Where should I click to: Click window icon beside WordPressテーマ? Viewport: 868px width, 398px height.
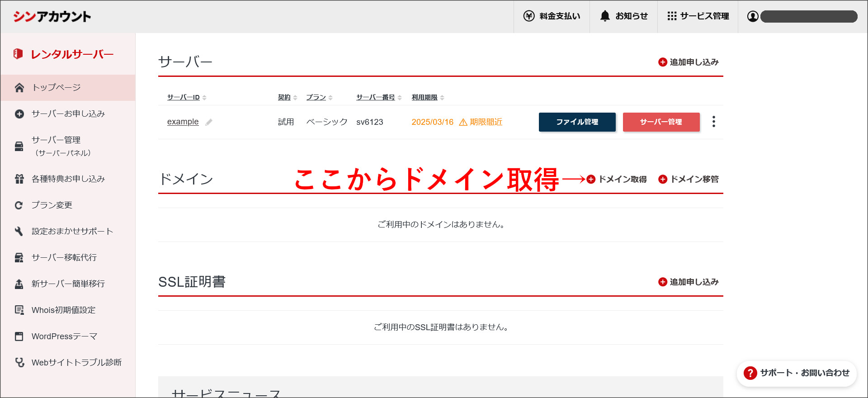click(x=19, y=336)
